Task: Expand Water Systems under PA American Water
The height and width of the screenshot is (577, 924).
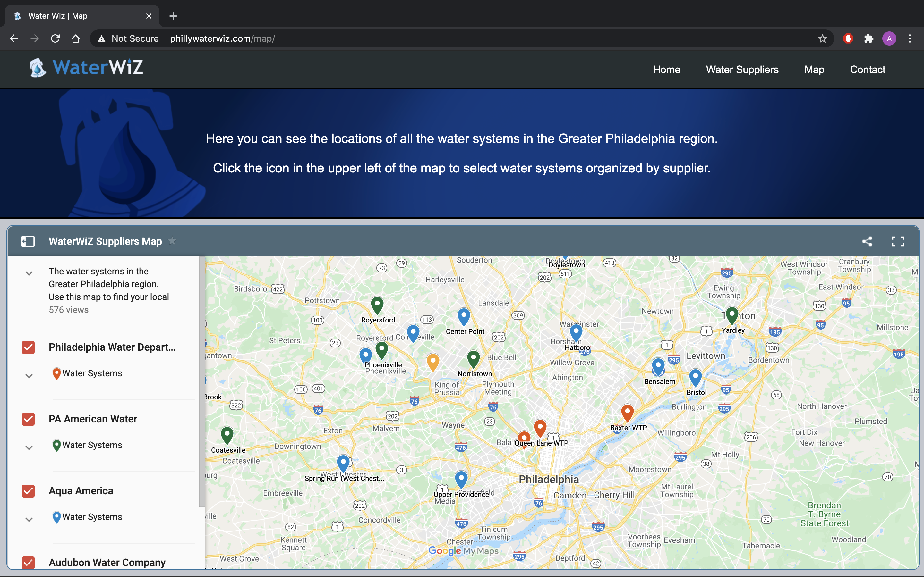Action: (x=29, y=447)
